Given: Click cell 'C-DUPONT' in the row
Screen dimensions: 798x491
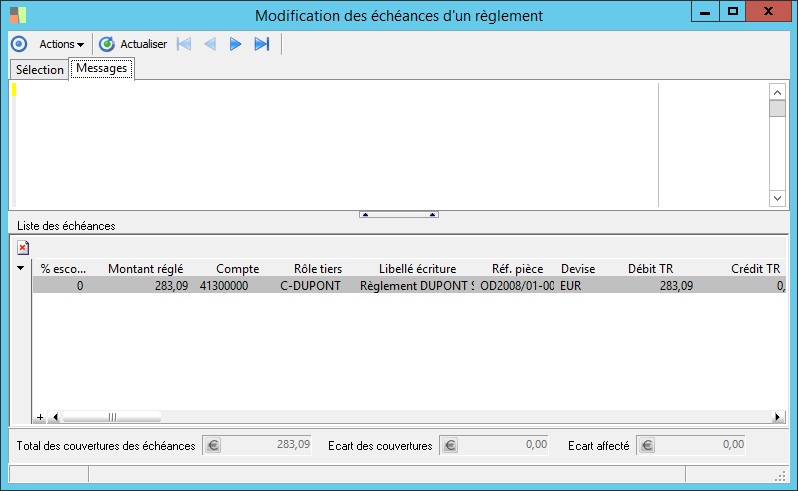Looking at the screenshot, I should (x=310, y=286).
